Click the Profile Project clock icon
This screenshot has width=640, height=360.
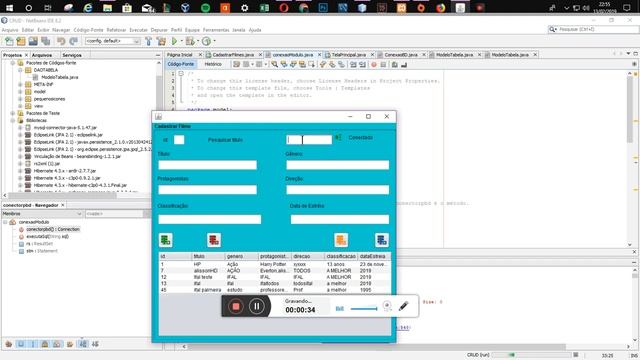point(207,41)
